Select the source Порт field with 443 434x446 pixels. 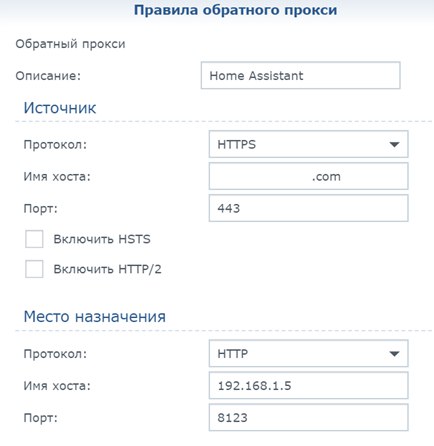point(308,208)
